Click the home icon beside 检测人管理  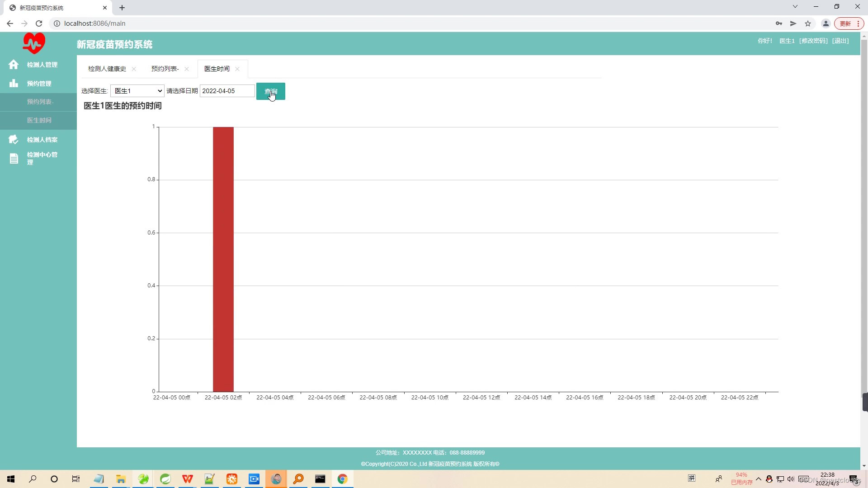tap(14, 65)
